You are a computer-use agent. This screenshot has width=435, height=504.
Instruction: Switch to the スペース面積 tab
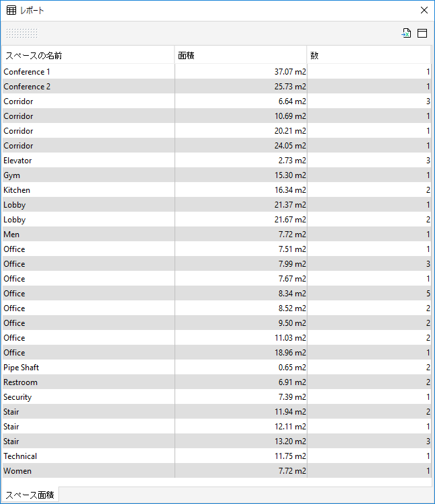click(30, 495)
